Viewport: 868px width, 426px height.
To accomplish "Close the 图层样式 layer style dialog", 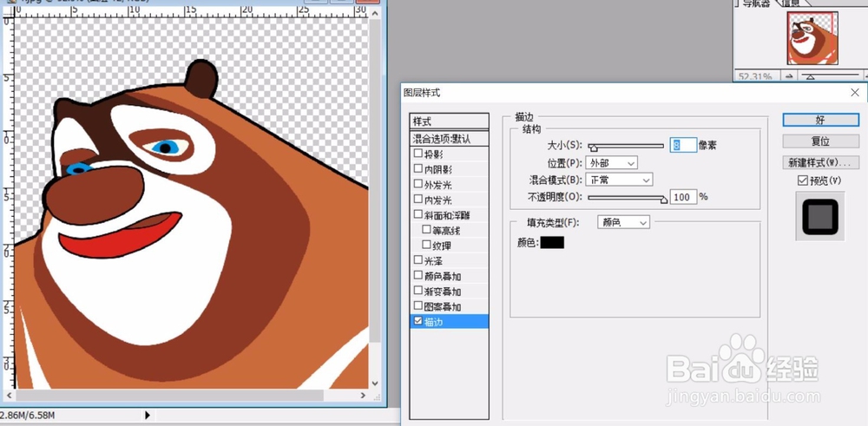I will pyautogui.click(x=855, y=92).
